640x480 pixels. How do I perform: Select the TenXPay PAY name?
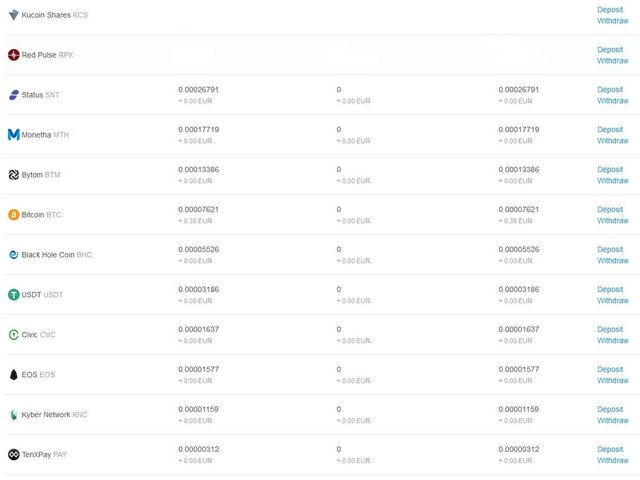click(44, 455)
